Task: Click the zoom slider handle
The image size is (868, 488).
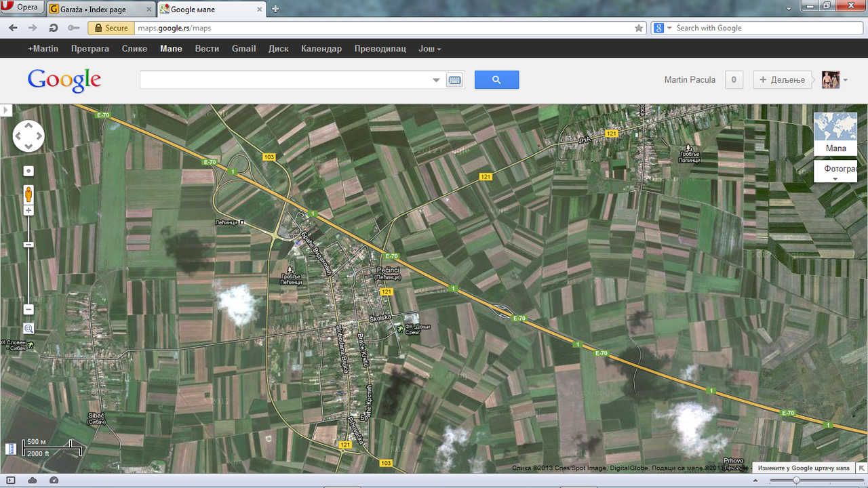Action: pyautogui.click(x=28, y=244)
